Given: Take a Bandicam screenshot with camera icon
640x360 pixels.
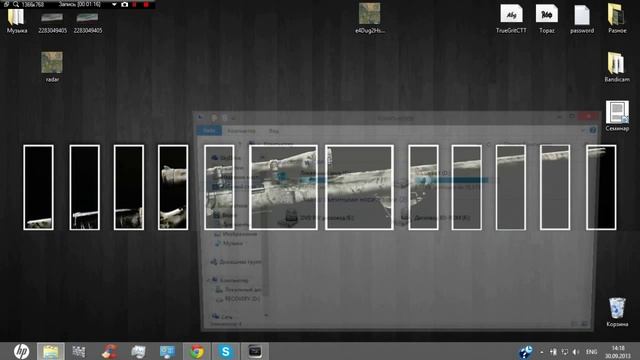Looking at the screenshot, I should pos(124,4).
